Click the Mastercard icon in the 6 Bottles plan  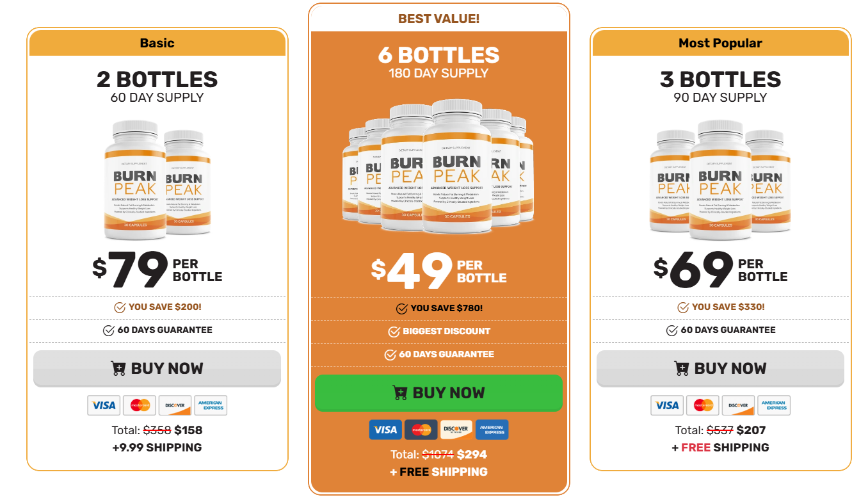tap(421, 430)
